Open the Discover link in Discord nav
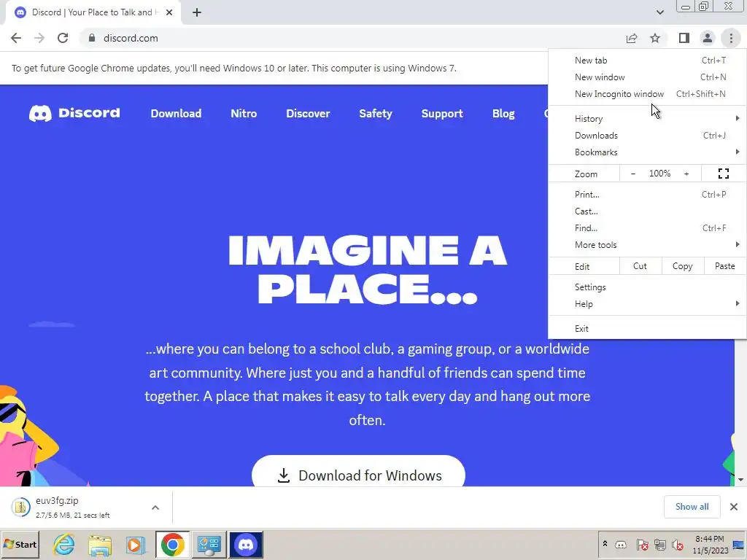The width and height of the screenshot is (747, 560). [x=308, y=113]
